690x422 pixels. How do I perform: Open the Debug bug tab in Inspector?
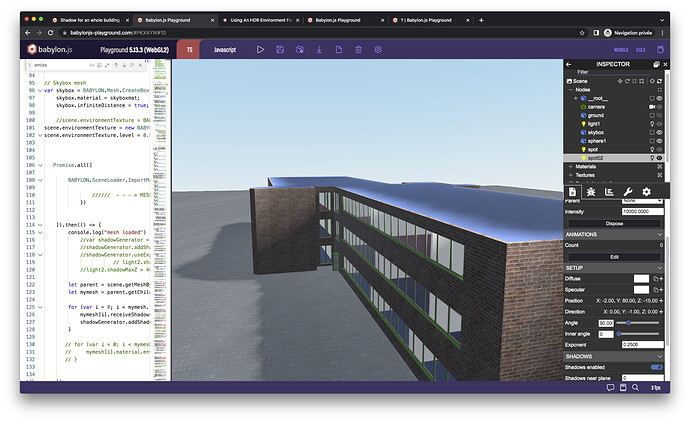591,192
